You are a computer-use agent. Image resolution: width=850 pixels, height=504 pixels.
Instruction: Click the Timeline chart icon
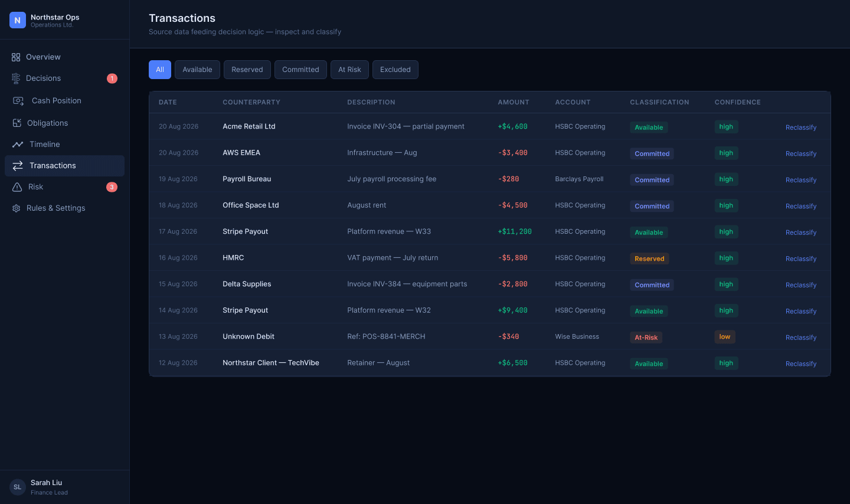click(18, 145)
